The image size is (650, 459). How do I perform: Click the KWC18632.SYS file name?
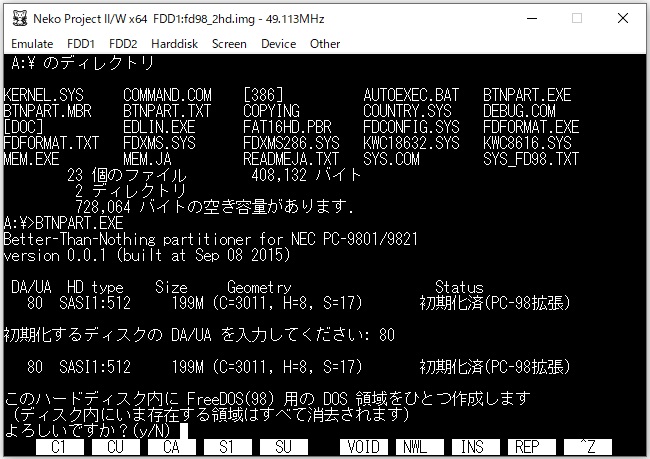(411, 143)
